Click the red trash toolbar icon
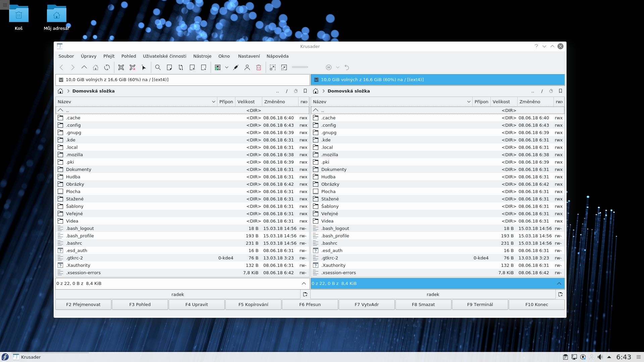This screenshot has height=362, width=644. pyautogui.click(x=259, y=67)
